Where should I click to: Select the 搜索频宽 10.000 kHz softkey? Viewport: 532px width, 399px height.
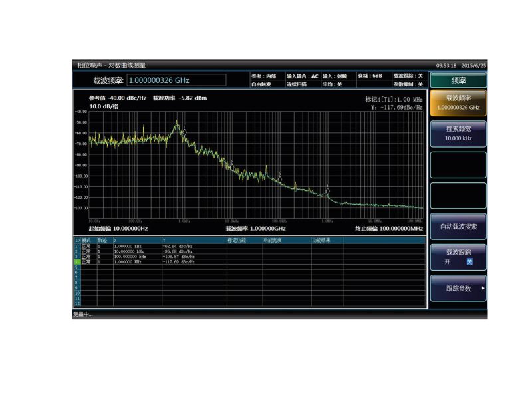click(458, 134)
